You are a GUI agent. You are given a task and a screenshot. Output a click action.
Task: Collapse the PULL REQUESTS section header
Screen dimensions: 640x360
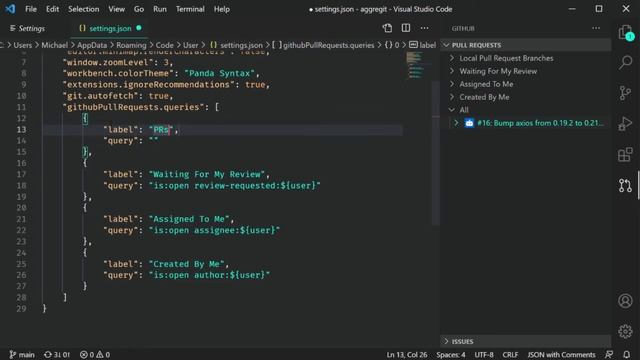(x=526, y=45)
